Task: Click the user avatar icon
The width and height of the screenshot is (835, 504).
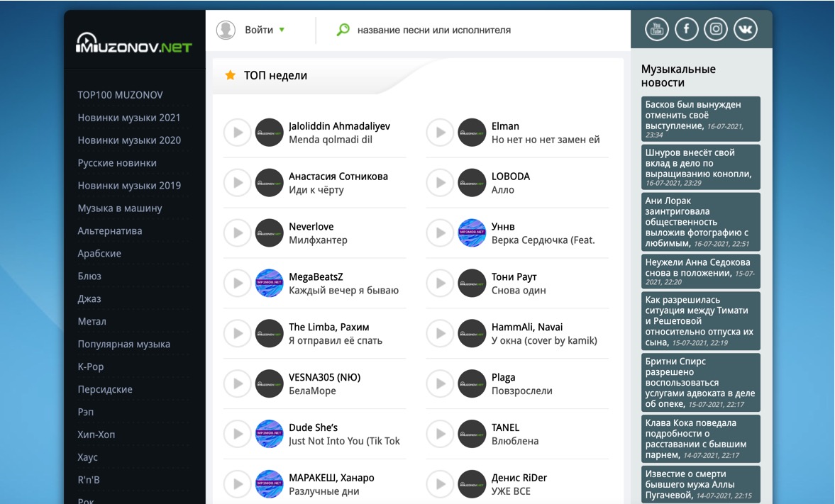Action: click(226, 30)
